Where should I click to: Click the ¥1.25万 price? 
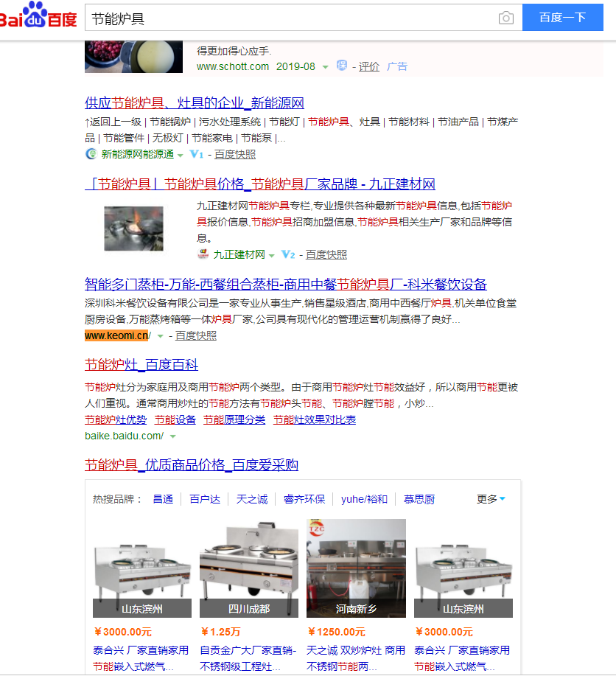coord(220,632)
